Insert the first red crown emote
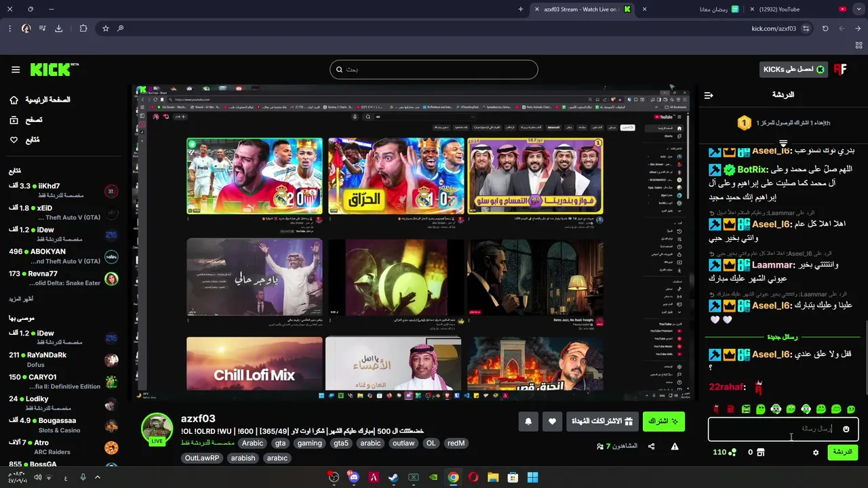 (x=716, y=409)
